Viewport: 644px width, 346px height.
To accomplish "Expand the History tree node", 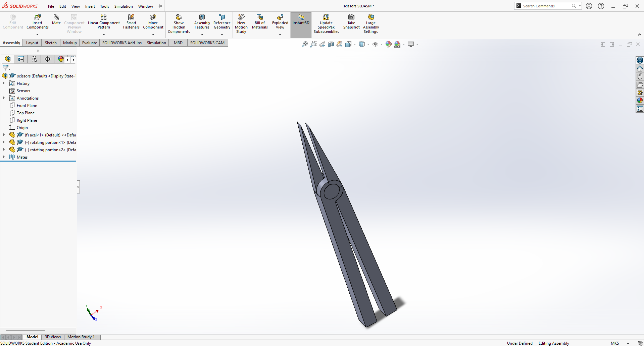I will click(x=4, y=83).
